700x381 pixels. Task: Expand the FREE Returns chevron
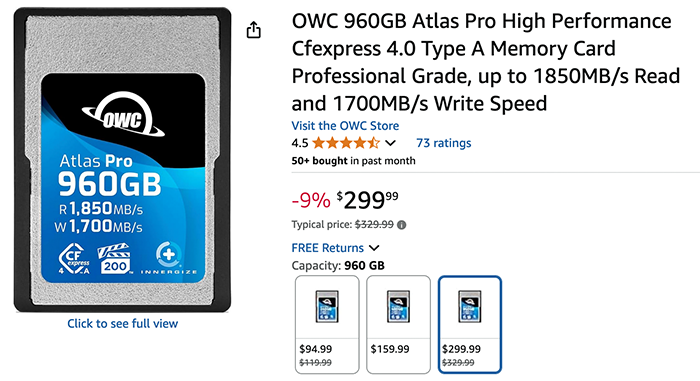[x=374, y=247]
